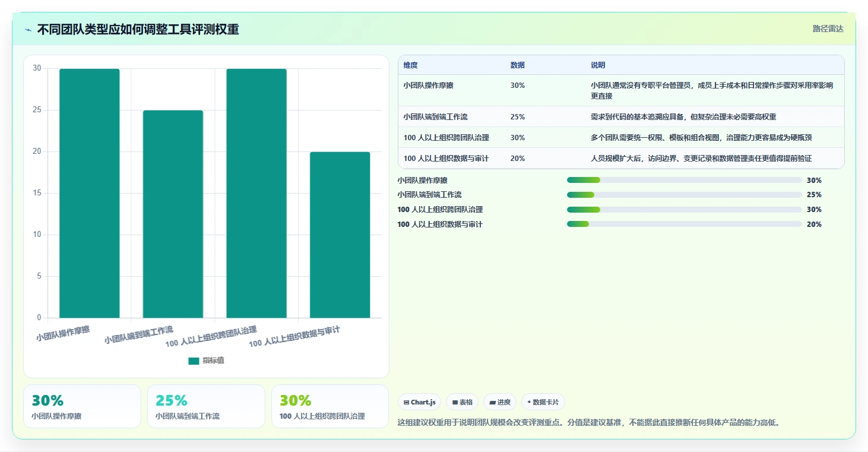Open the 30% 100 人以上组织跨团队治理 stat card
Image resolution: width=868 pixels, height=452 pixels.
point(330,406)
